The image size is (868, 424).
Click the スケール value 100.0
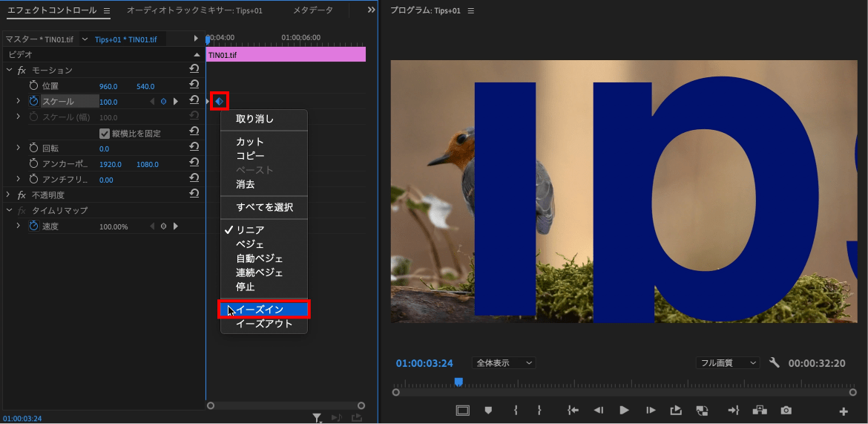click(x=108, y=102)
